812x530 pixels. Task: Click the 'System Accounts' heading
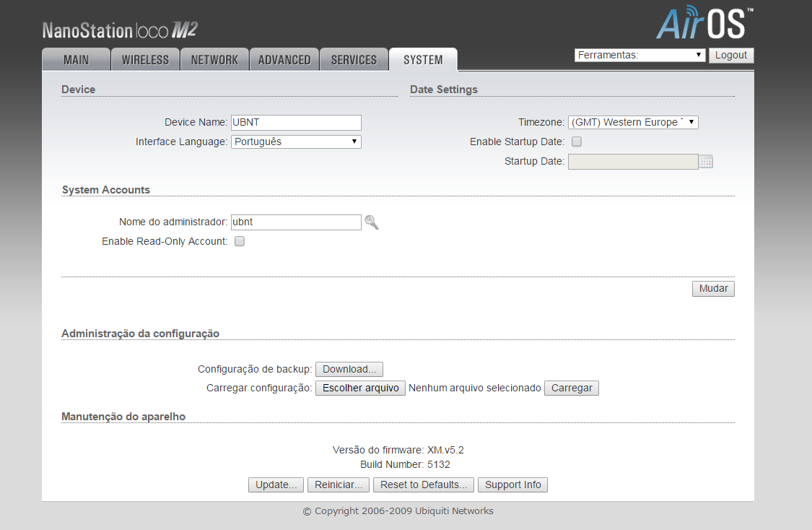(106, 190)
